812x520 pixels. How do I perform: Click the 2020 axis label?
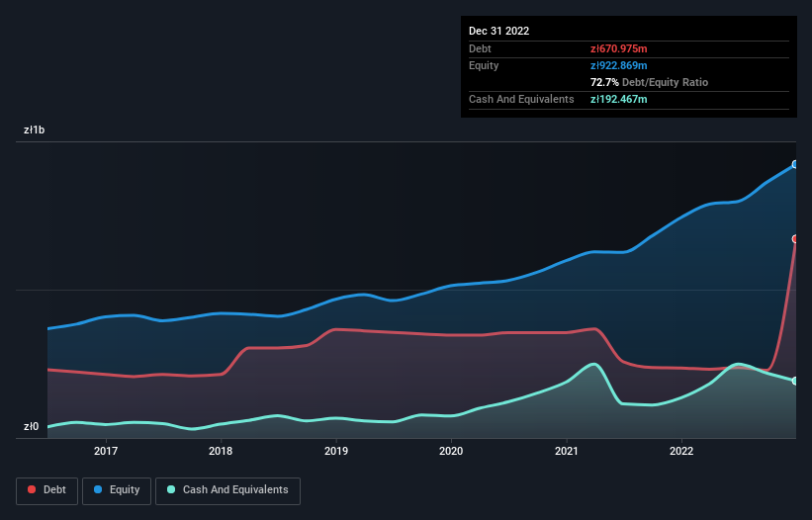click(451, 451)
